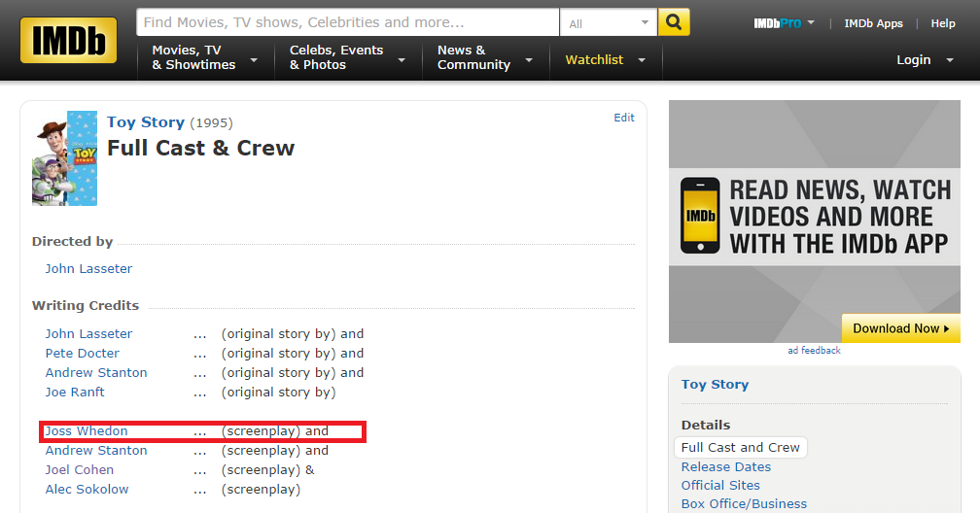Viewport: 980px width, 513px height.
Task: Open Box Office/Business in sidebar
Action: (744, 503)
